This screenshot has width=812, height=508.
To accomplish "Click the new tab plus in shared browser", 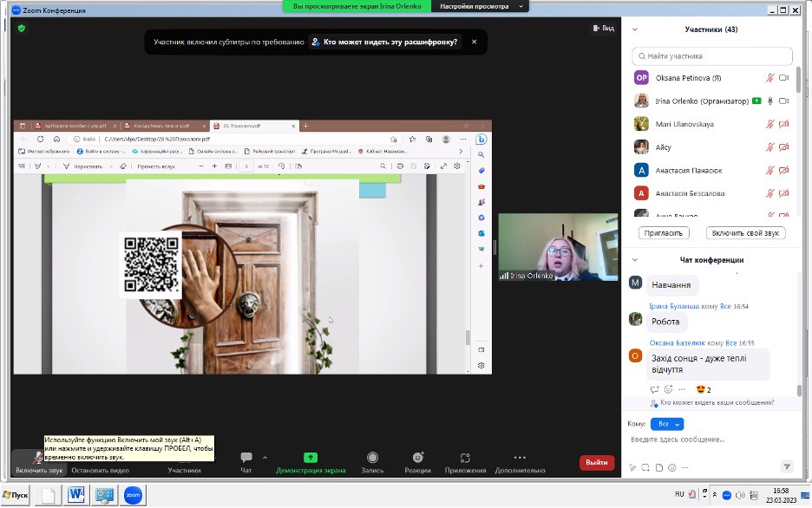I will [305, 126].
